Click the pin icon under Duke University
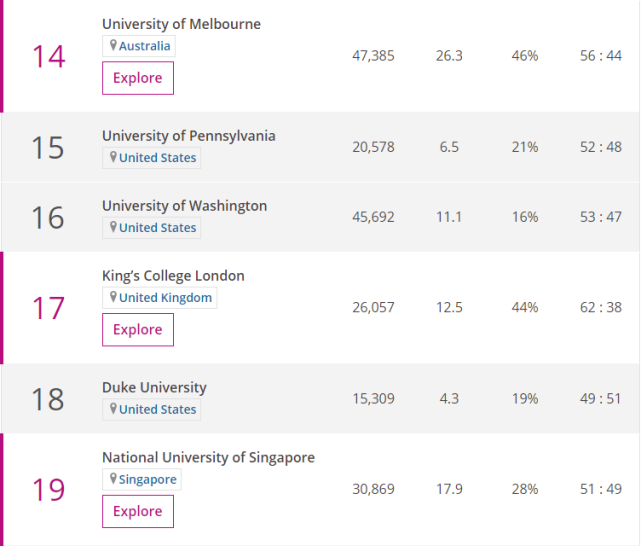The width and height of the screenshot is (641, 546). pos(113,410)
